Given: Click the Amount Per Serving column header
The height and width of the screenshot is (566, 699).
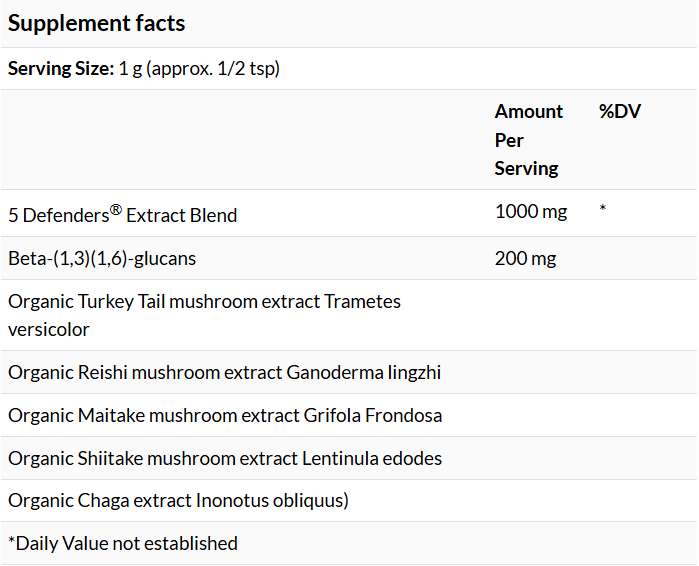Looking at the screenshot, I should click(x=528, y=140).
